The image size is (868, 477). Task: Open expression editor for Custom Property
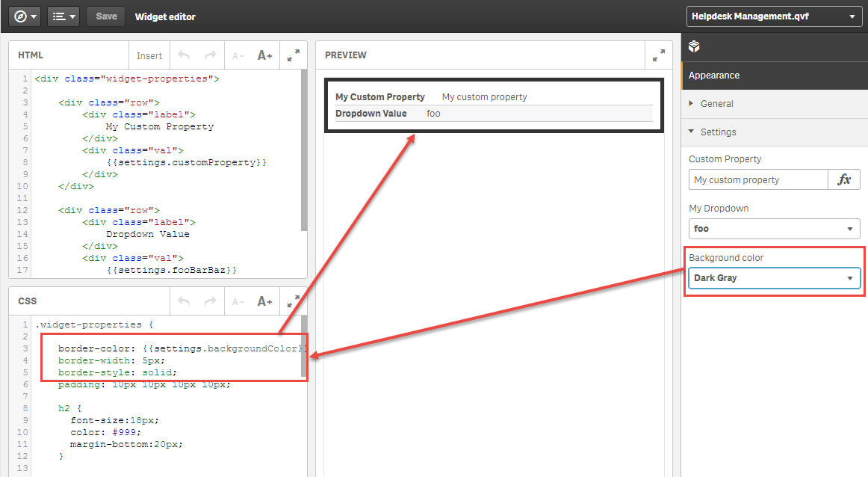(x=844, y=179)
